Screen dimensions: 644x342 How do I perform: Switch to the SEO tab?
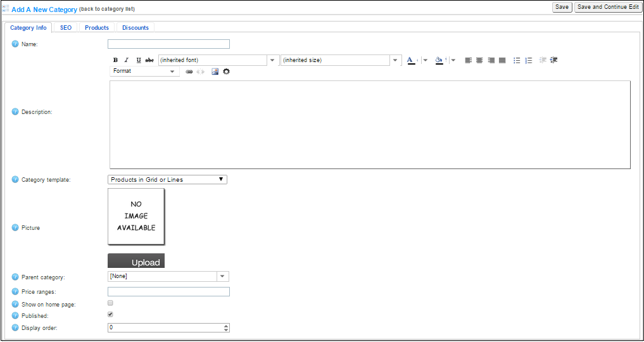(x=66, y=28)
